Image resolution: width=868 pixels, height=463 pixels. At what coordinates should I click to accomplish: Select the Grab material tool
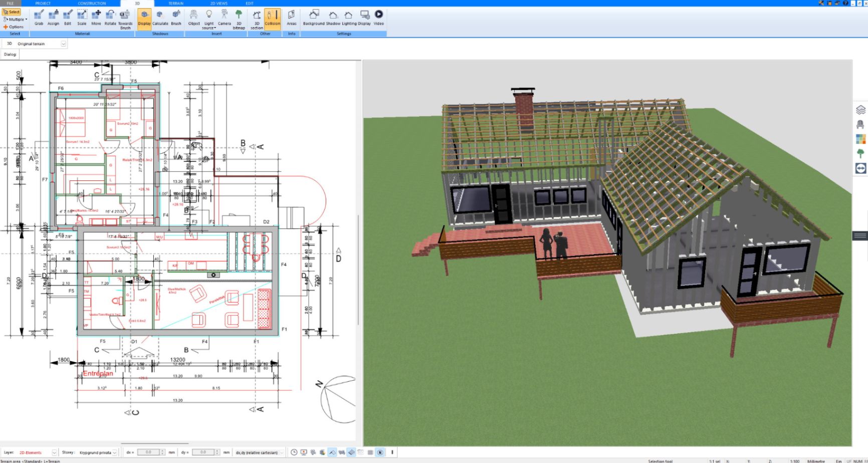pyautogui.click(x=39, y=18)
